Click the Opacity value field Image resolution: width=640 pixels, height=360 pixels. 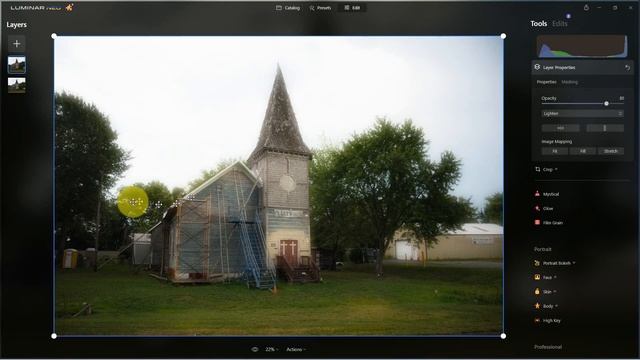click(x=621, y=98)
